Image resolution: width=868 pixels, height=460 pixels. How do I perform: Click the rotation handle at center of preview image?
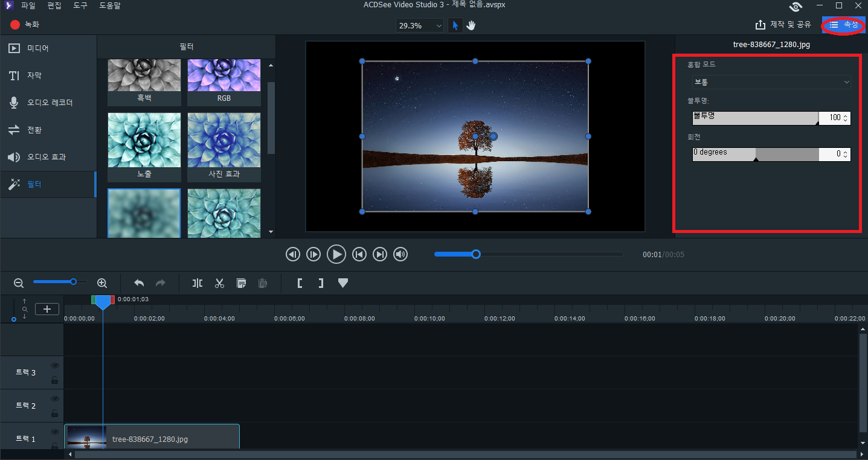point(493,136)
